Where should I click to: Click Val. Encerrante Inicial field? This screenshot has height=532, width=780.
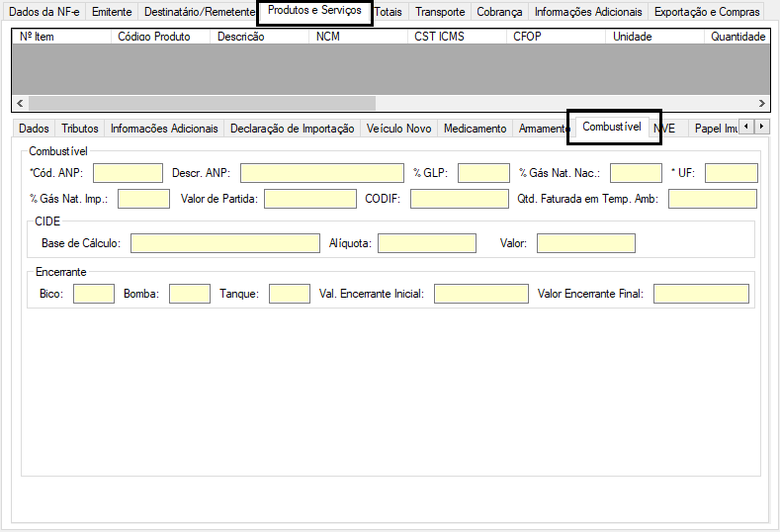pyautogui.click(x=481, y=294)
